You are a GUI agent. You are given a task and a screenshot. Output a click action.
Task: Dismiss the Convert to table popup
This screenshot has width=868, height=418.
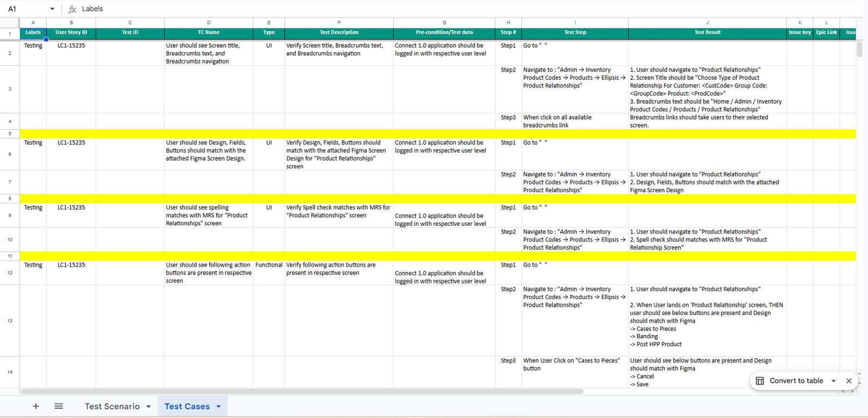tap(849, 381)
